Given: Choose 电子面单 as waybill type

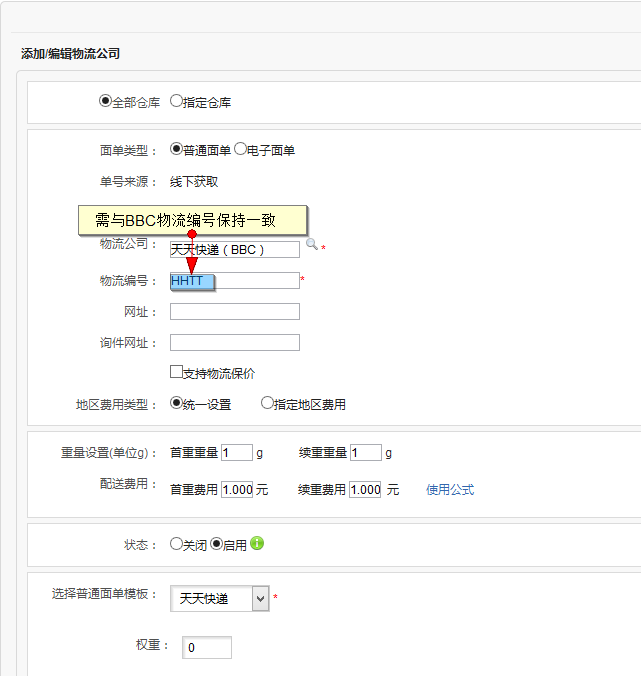Looking at the screenshot, I should (x=240, y=149).
